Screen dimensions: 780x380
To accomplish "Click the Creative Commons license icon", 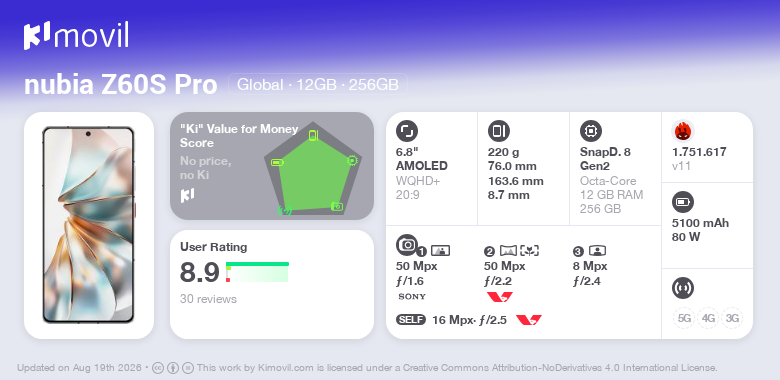I will [x=158, y=368].
